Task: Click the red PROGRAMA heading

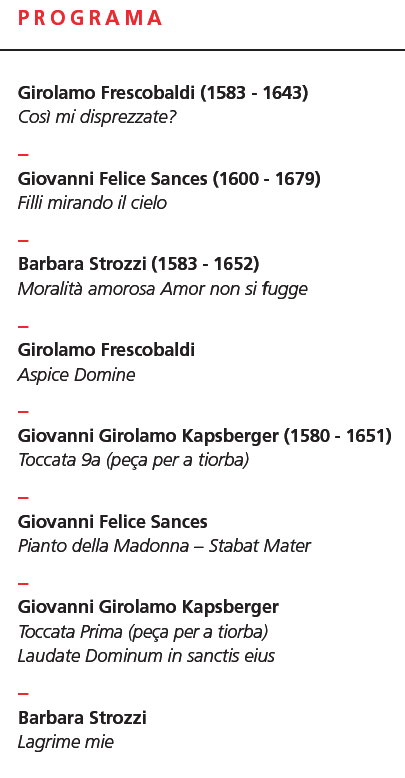Action: click(x=90, y=18)
